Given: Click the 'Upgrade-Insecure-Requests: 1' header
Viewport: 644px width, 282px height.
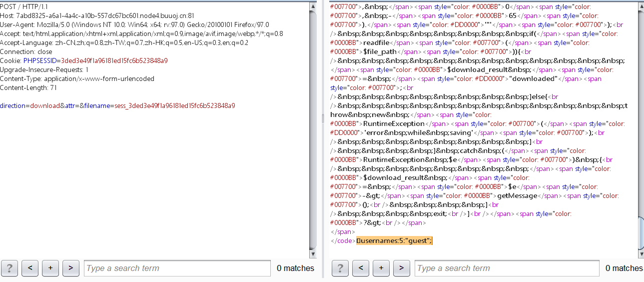Looking at the screenshot, I should click(44, 69).
